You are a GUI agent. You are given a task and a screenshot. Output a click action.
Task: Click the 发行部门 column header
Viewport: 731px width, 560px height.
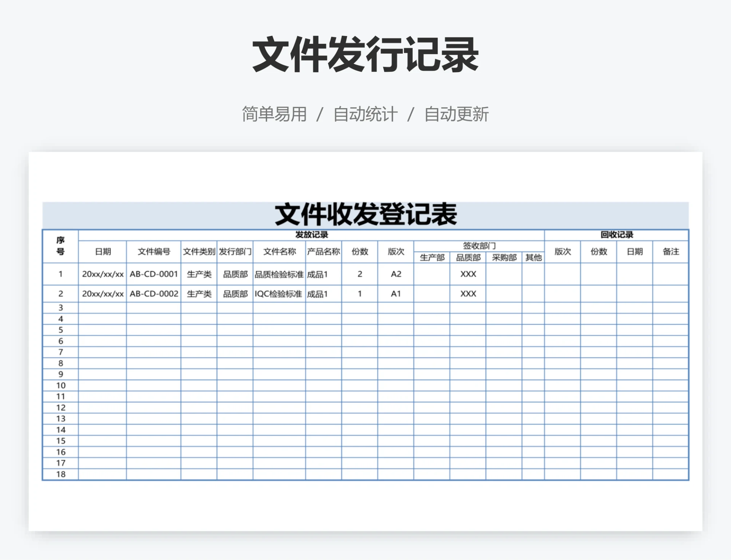pos(234,252)
